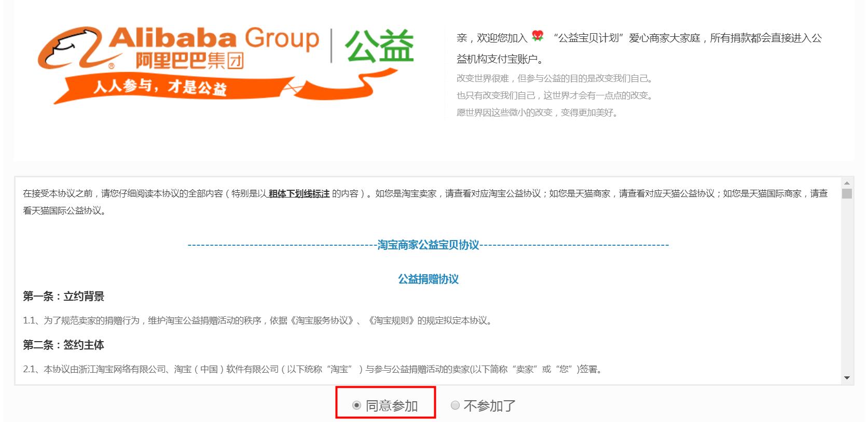
Task: Select the 同意参加 radio button
Action: pyautogui.click(x=356, y=405)
